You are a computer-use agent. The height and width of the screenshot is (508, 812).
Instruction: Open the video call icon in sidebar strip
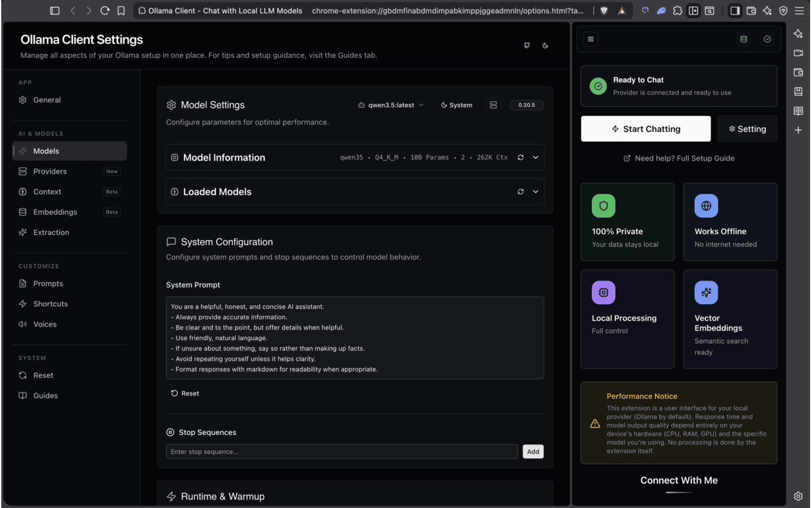tap(798, 53)
